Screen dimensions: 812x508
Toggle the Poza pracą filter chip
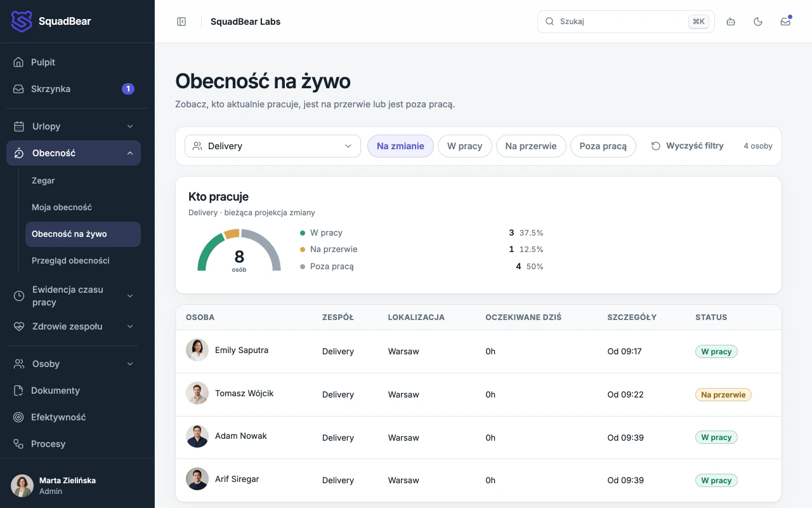point(603,146)
